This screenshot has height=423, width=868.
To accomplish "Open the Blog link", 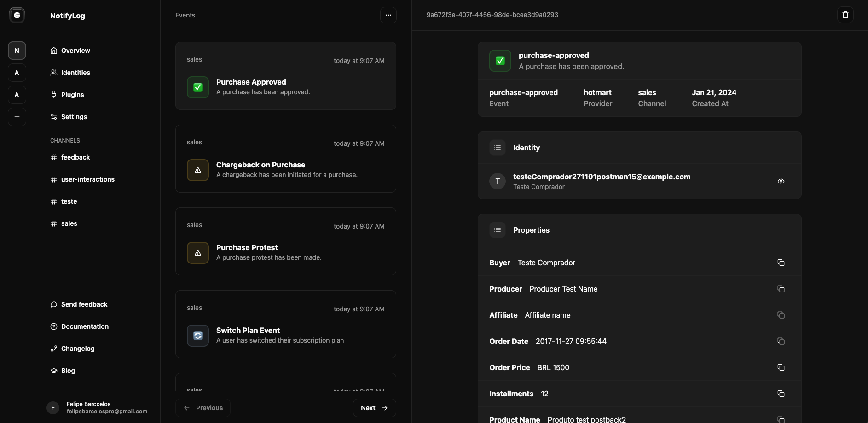I will (63, 371).
